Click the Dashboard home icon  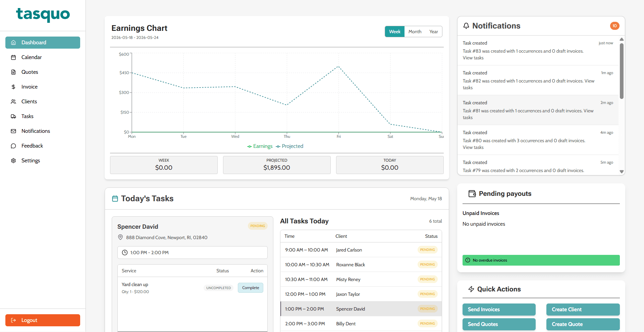tap(13, 43)
